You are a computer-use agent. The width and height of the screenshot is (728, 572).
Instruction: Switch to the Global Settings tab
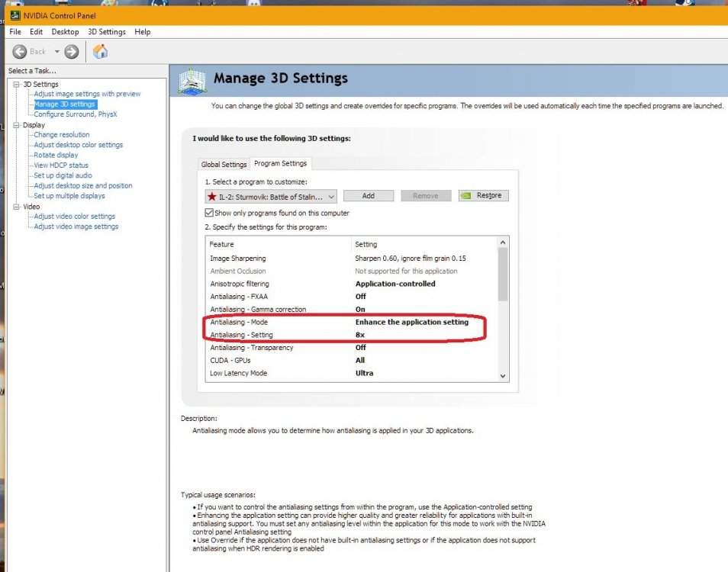tap(224, 164)
